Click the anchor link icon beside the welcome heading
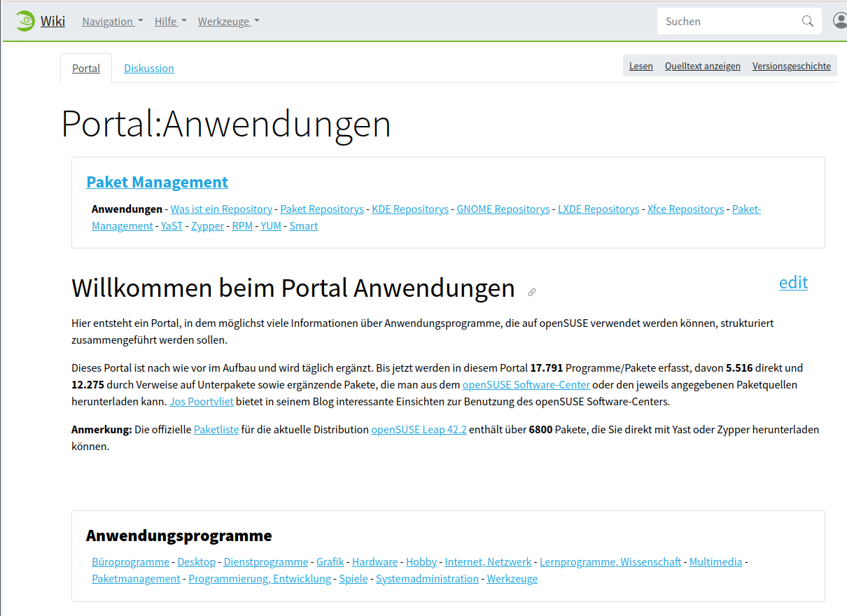The height and width of the screenshot is (616, 847). pyautogui.click(x=531, y=292)
